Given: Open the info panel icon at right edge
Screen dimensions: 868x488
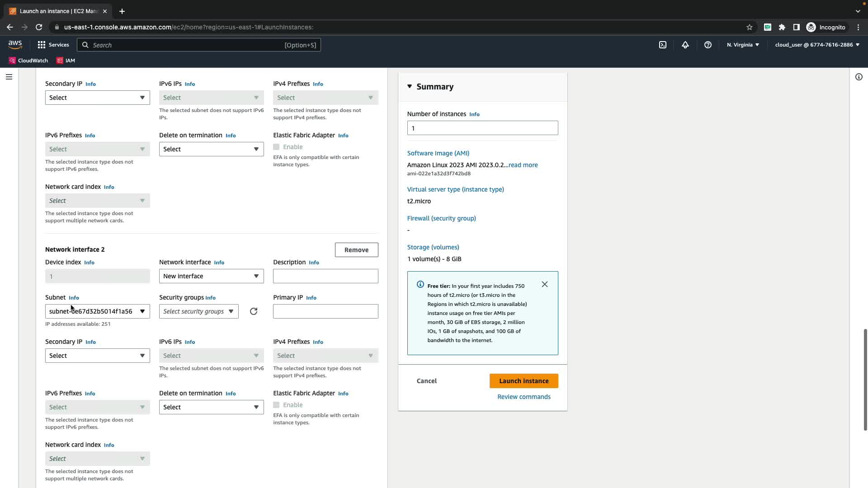Looking at the screenshot, I should (859, 77).
